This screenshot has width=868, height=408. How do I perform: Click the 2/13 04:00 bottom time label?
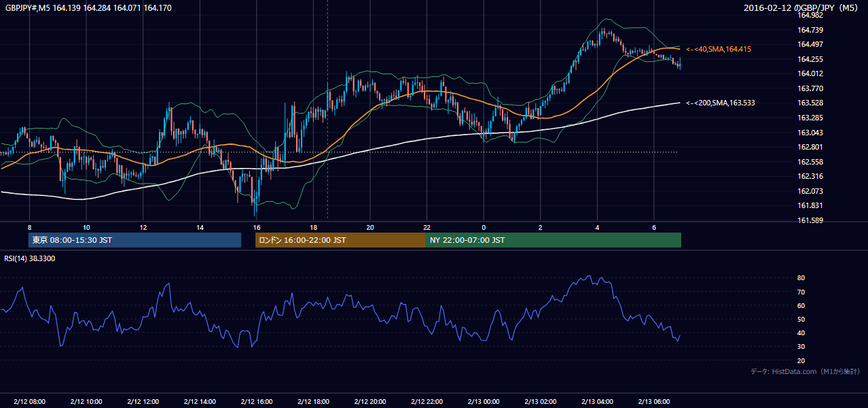click(x=597, y=402)
